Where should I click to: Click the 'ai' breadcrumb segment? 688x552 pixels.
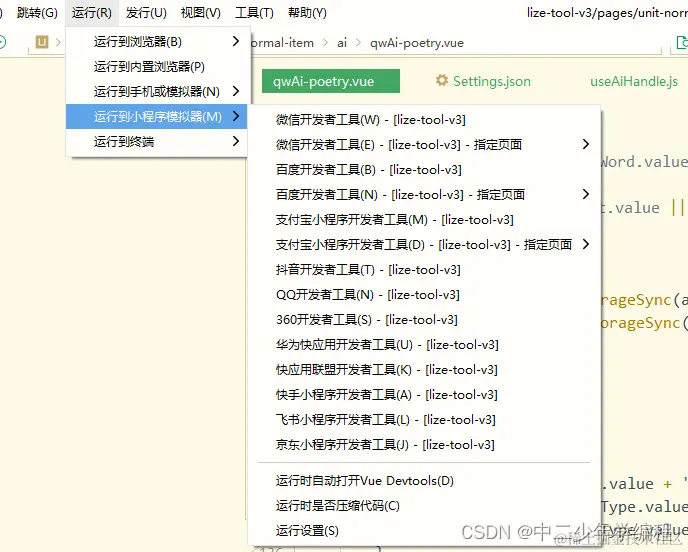342,43
